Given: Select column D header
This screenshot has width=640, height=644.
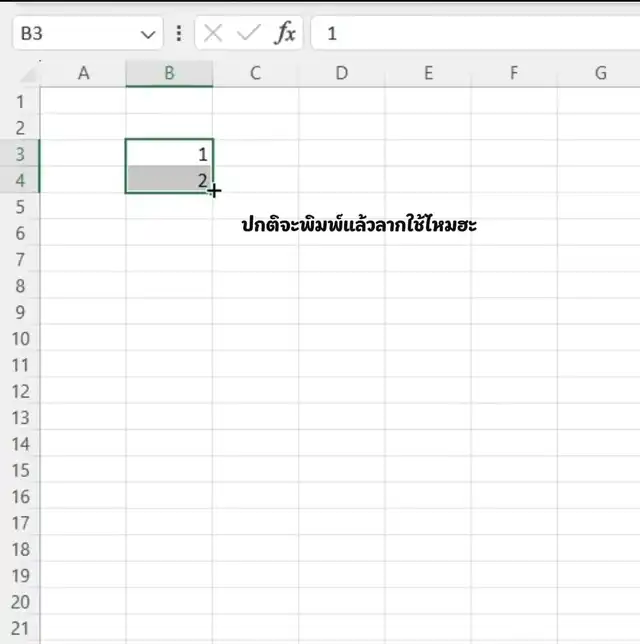Looking at the screenshot, I should pos(341,73).
